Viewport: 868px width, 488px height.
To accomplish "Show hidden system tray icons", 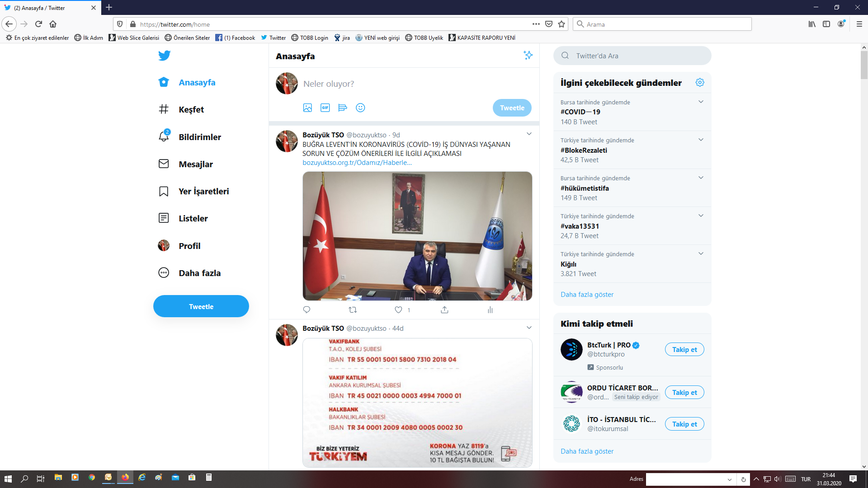I will (756, 479).
